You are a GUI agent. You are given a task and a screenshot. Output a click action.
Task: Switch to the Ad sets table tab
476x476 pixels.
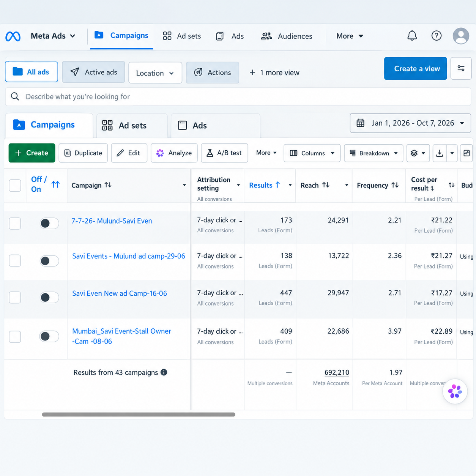tap(132, 125)
